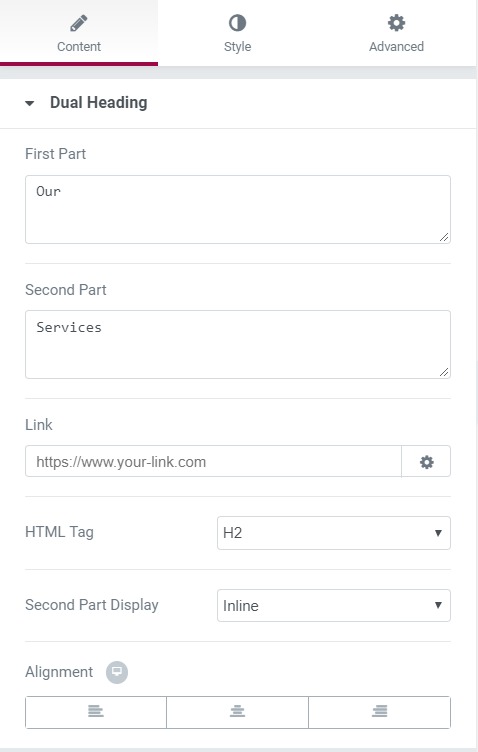Collapse the Dual Heading section arrow
This screenshot has width=478, height=752.
[30, 103]
